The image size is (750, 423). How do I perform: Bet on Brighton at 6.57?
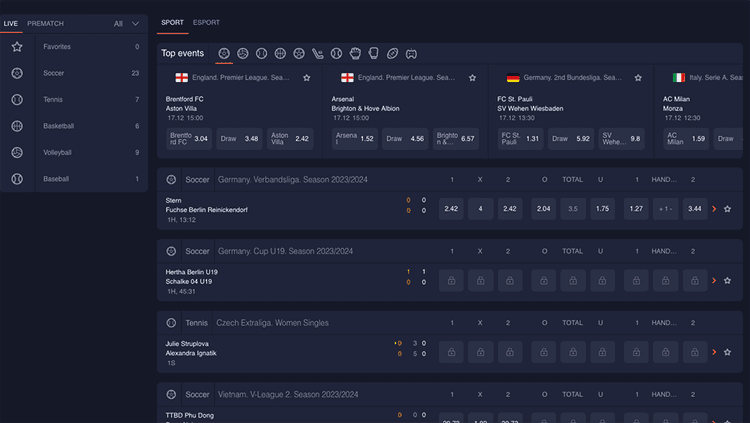[455, 139]
